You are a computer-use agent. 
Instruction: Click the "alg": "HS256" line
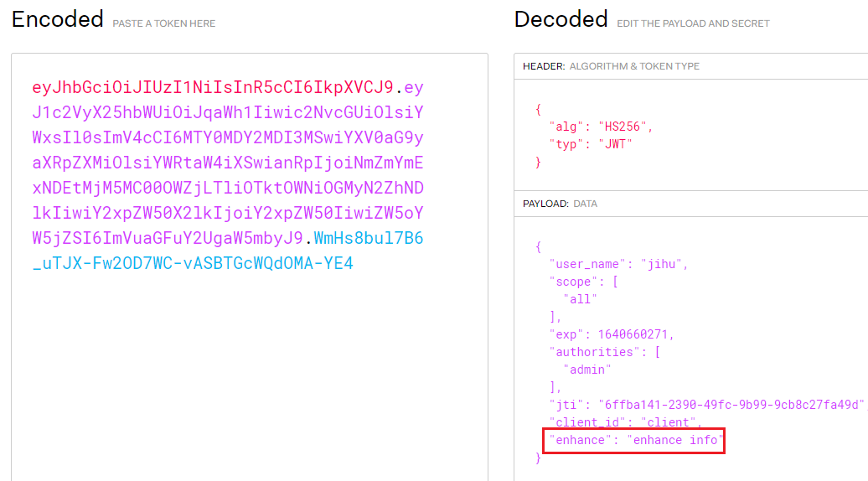602,127
